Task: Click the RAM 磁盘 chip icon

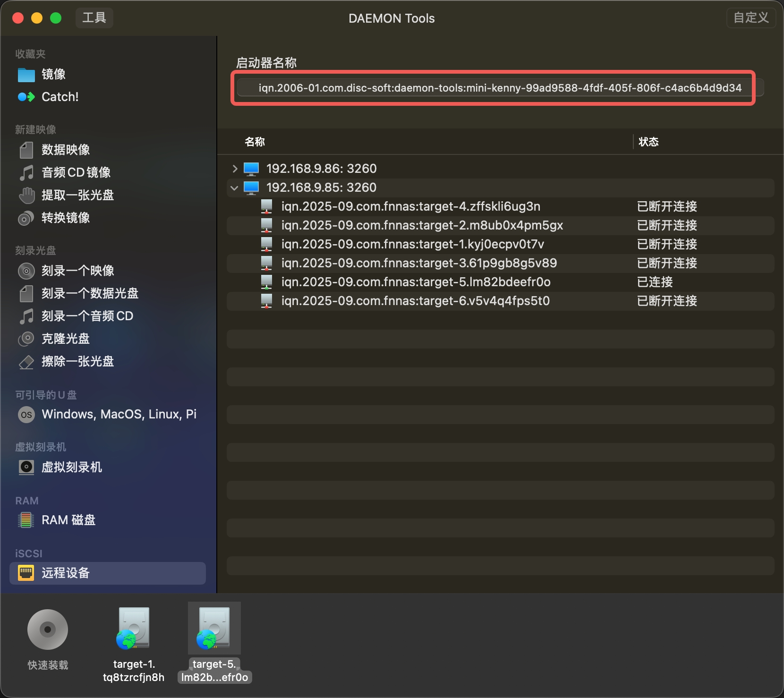Action: click(x=26, y=520)
